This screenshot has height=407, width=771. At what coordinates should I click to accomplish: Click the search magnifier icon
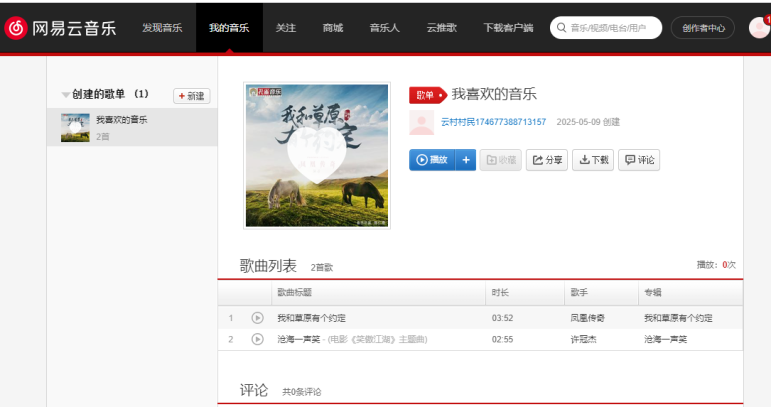point(562,28)
